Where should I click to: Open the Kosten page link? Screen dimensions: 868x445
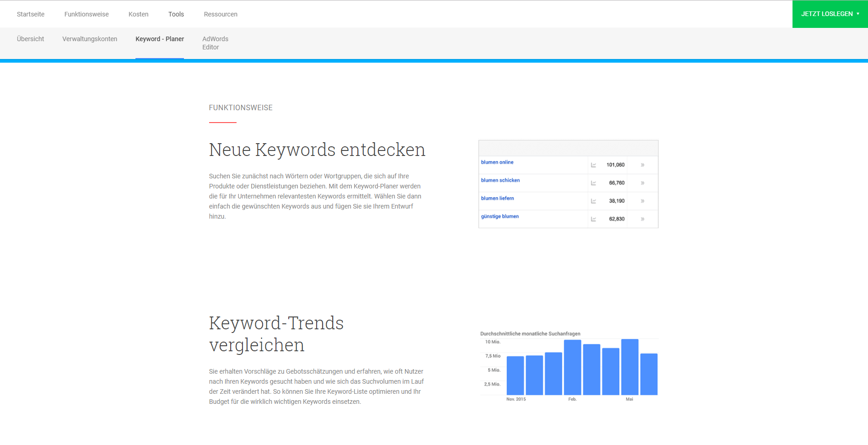click(x=138, y=14)
